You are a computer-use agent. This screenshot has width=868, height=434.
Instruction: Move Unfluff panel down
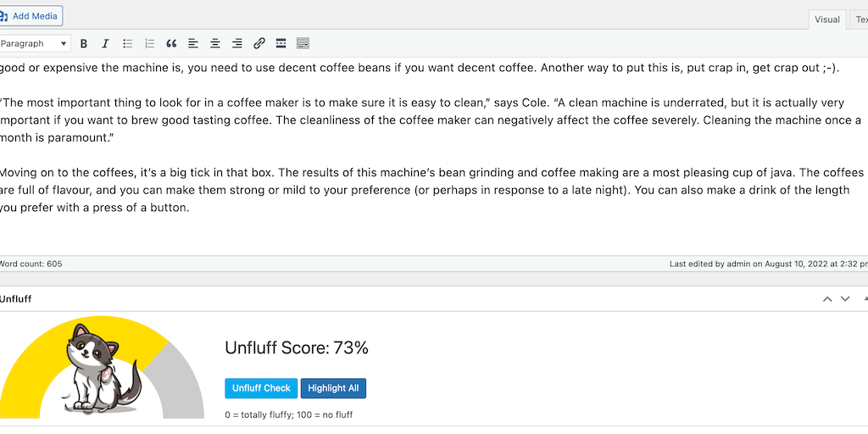(x=845, y=299)
